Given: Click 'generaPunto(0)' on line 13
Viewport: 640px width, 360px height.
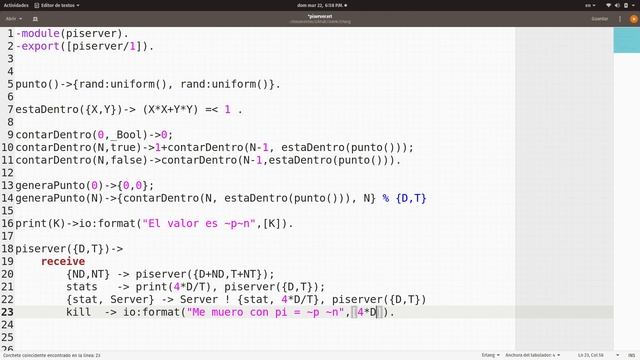Looking at the screenshot, I should (60, 185).
